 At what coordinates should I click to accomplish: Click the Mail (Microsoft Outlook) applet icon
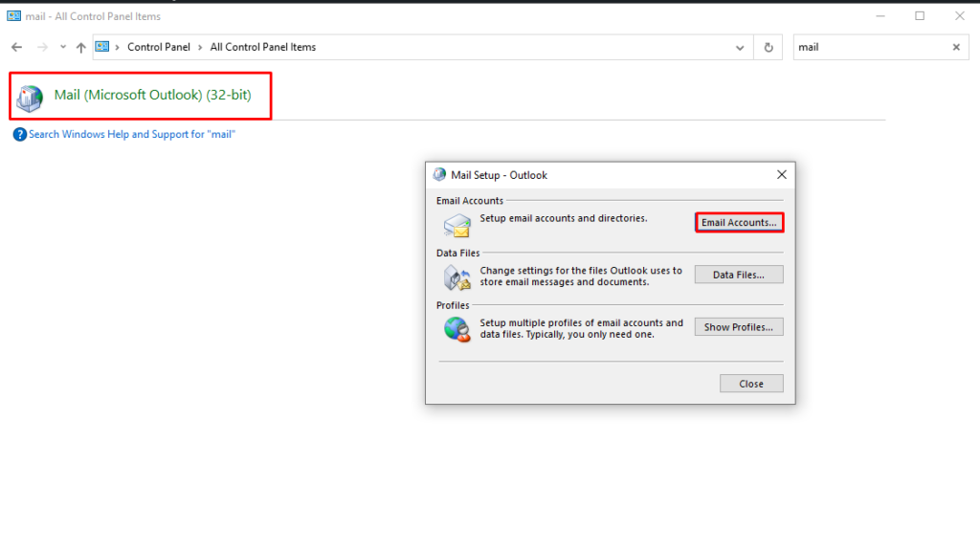click(x=30, y=97)
